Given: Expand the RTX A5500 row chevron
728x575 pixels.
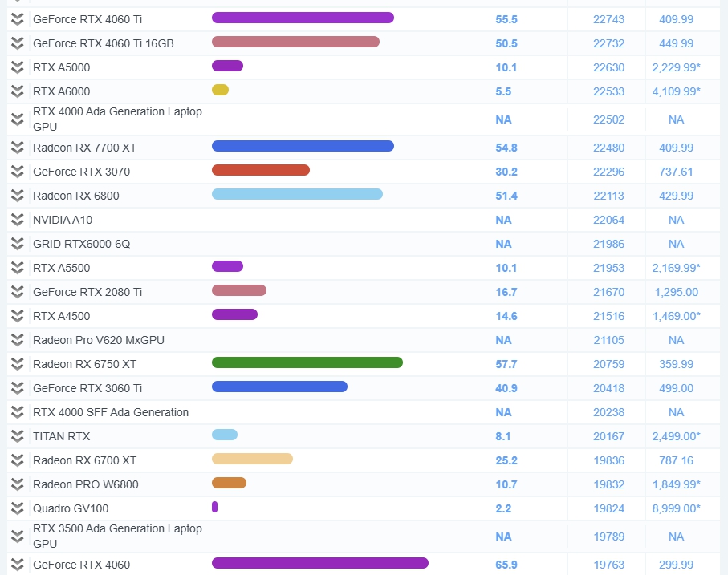Looking at the screenshot, I should (17, 269).
